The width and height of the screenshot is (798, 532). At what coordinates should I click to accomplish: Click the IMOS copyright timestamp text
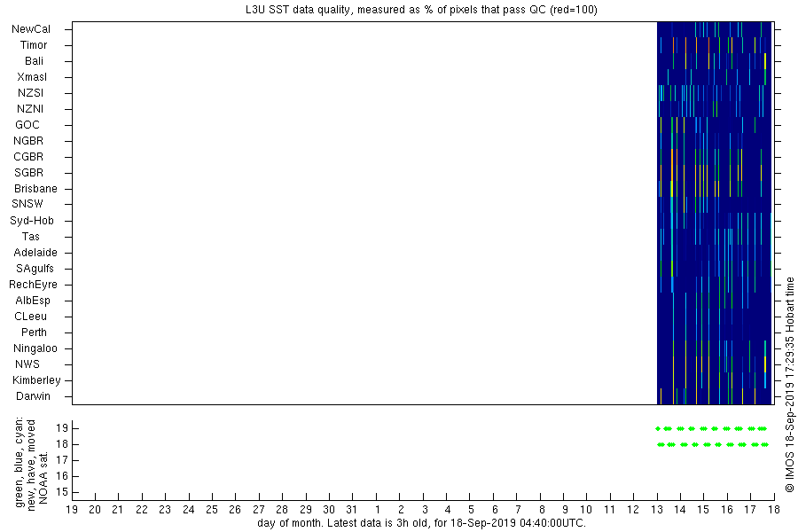789,384
